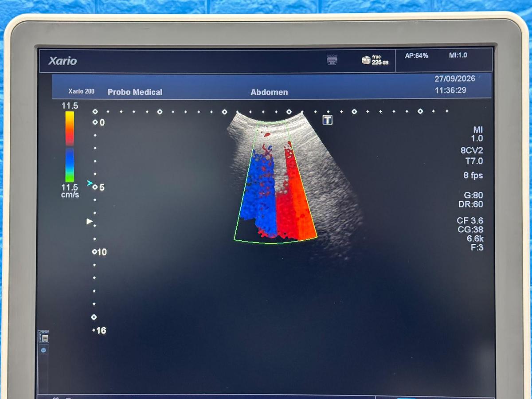The image size is (532, 399).
Task: Click the 8CV2 transducer label
Action: [472, 150]
